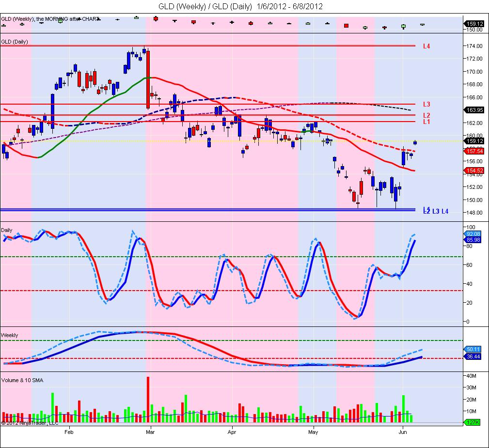Click the 157.54 red price marker
Screen dimensions: 489x448
[x=474, y=151]
